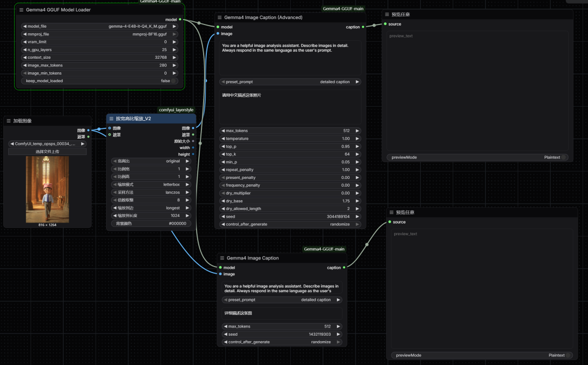The height and width of the screenshot is (365, 588).
Task: Click the comfyui_layerstyle badge label
Action: [176, 110]
